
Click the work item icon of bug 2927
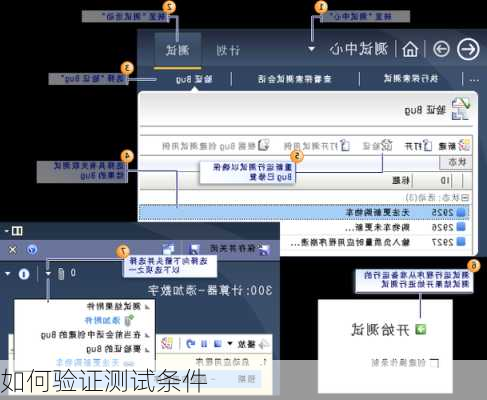pyautogui.click(x=461, y=242)
